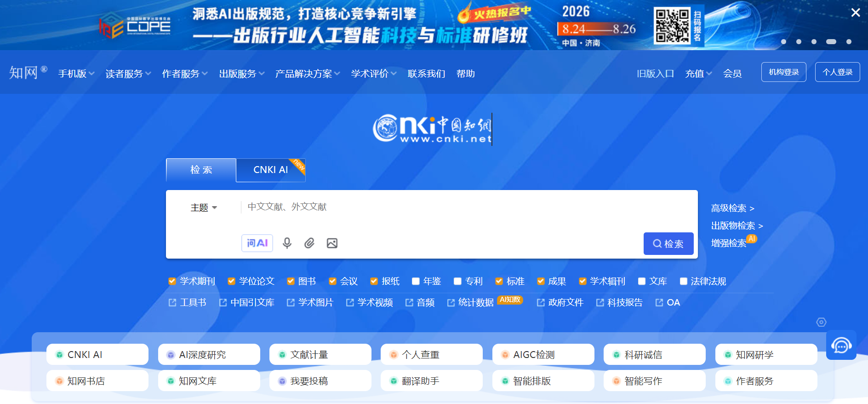This screenshot has height=404, width=868.
Task: Open the 统计数据 external link
Action: point(471,302)
